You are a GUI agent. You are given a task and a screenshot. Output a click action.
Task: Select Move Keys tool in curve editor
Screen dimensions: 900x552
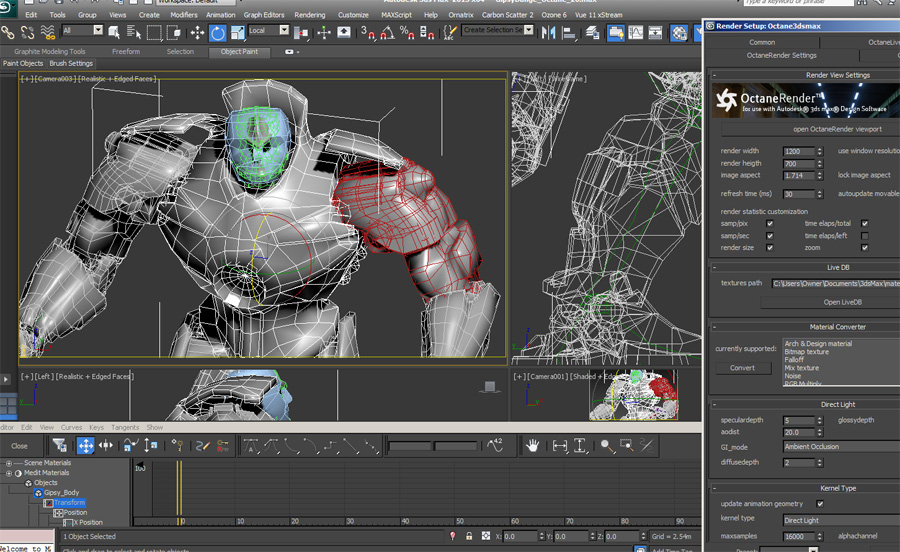pyautogui.click(x=85, y=445)
